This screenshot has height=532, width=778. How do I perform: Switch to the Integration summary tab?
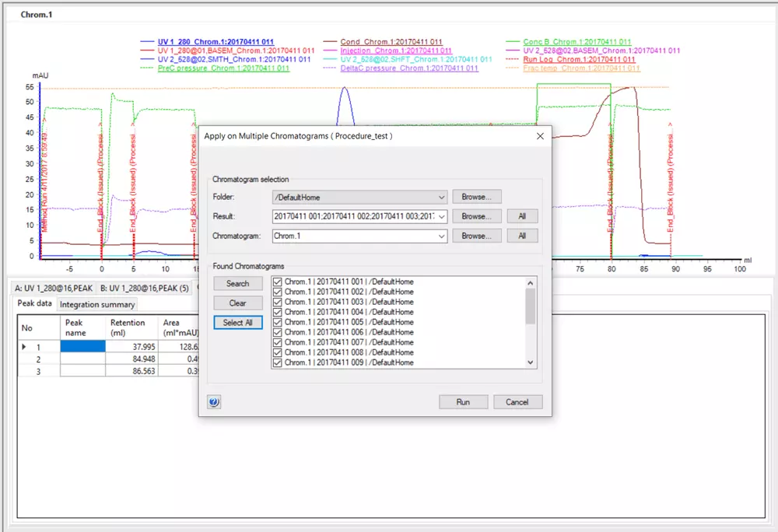tap(97, 305)
